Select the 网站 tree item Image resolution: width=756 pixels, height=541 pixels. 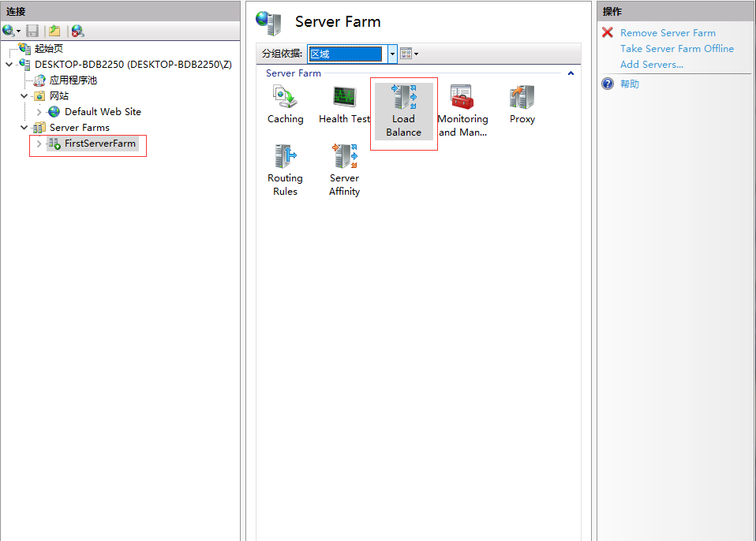click(59, 96)
